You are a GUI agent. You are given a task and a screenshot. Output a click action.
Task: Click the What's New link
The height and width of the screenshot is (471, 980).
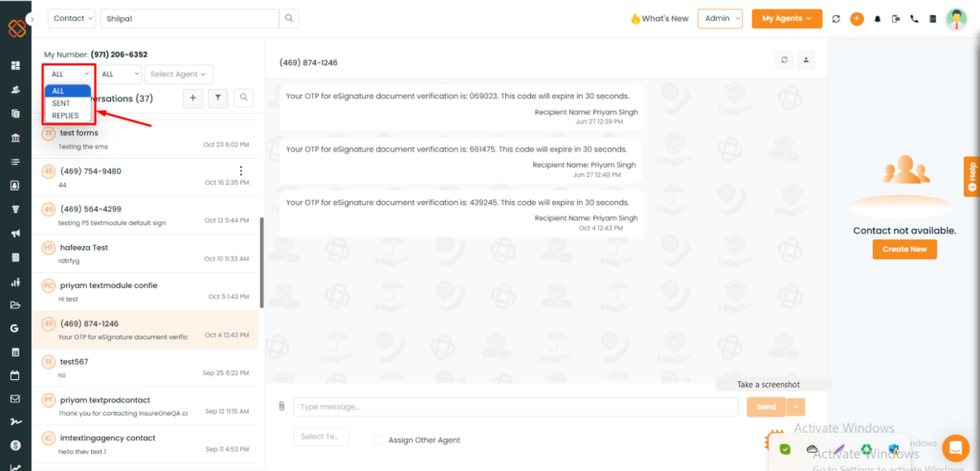[x=659, y=19]
